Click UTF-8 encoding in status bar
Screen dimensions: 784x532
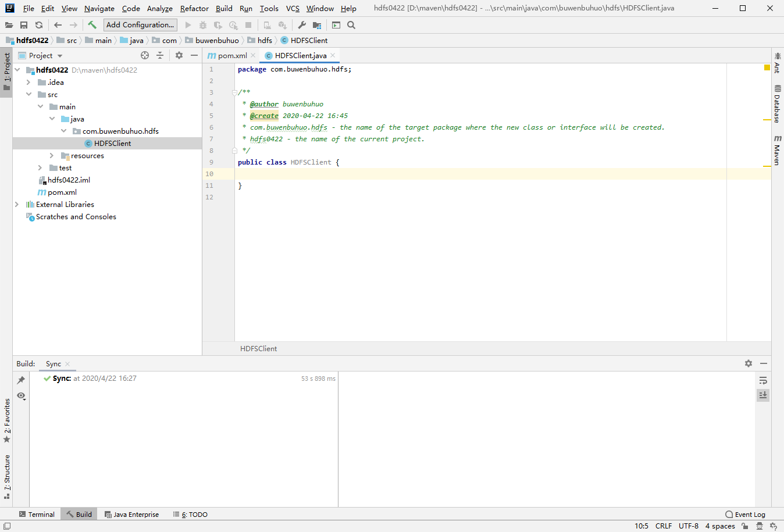[x=689, y=526]
